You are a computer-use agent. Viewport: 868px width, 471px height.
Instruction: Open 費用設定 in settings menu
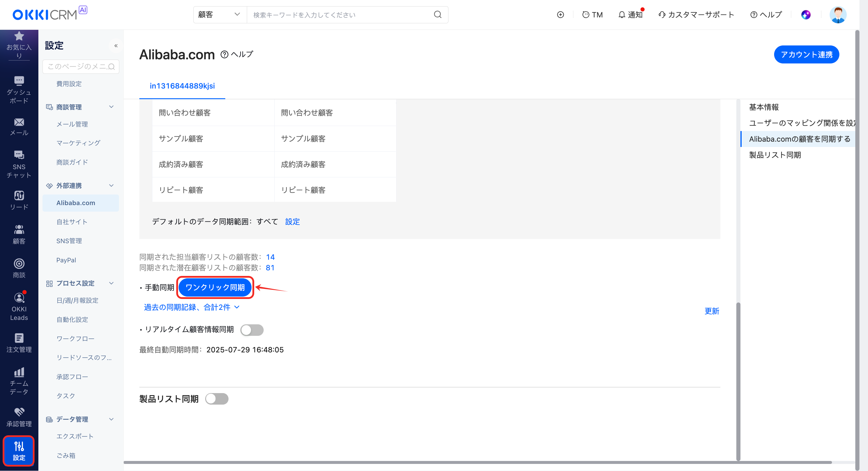[x=69, y=84]
